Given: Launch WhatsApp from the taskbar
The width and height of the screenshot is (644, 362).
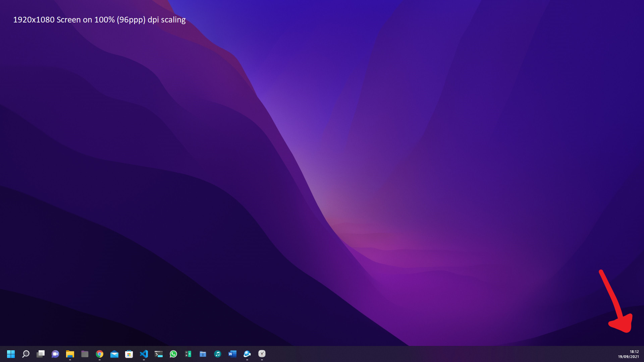Looking at the screenshot, I should point(173,354).
